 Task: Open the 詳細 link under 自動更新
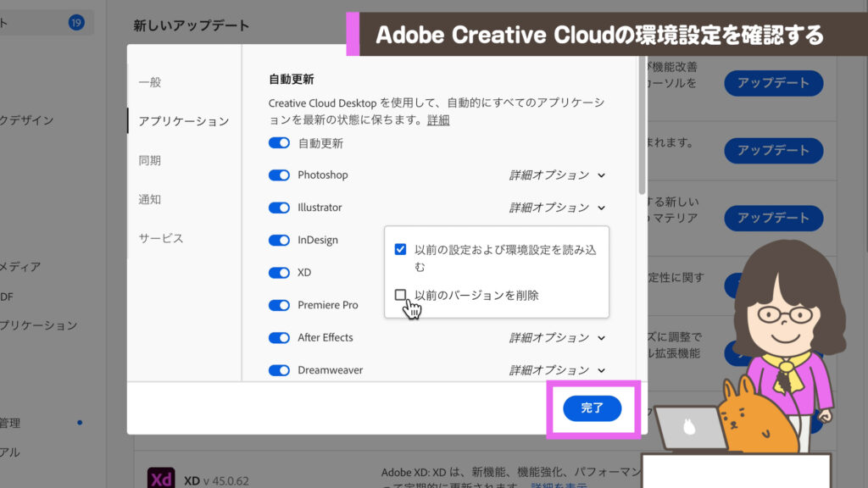[x=438, y=120]
